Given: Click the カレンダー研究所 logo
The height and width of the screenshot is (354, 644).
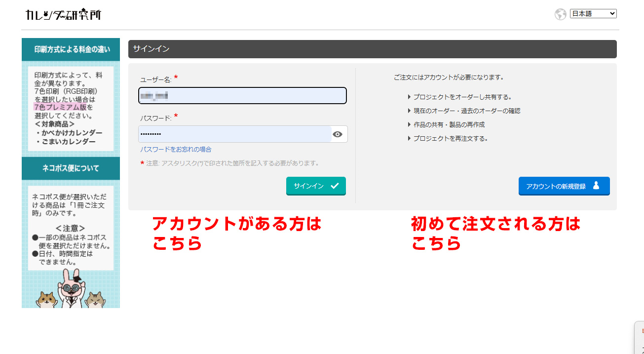Looking at the screenshot, I should tap(63, 15).
